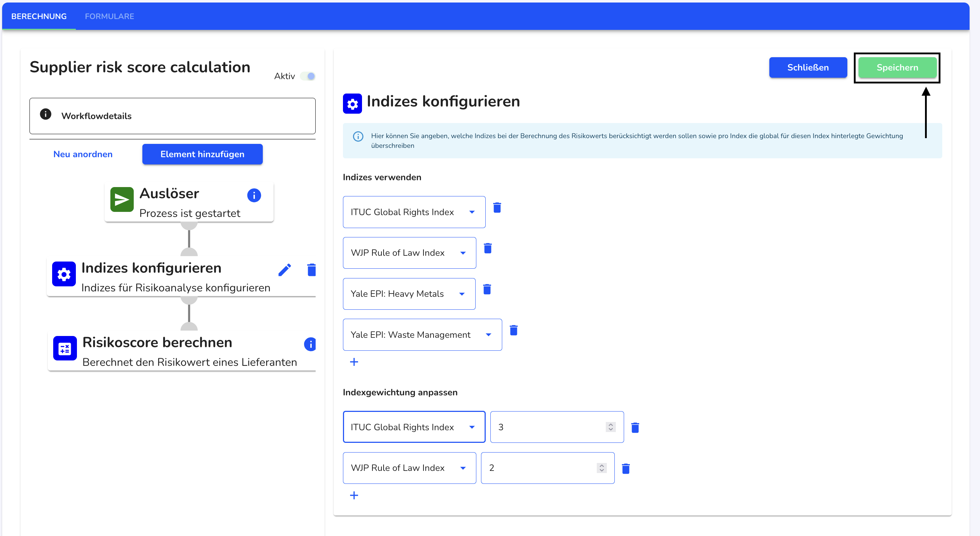980x536 pixels.
Task: Click the stepper arrows of weight 3 field
Action: 610,427
